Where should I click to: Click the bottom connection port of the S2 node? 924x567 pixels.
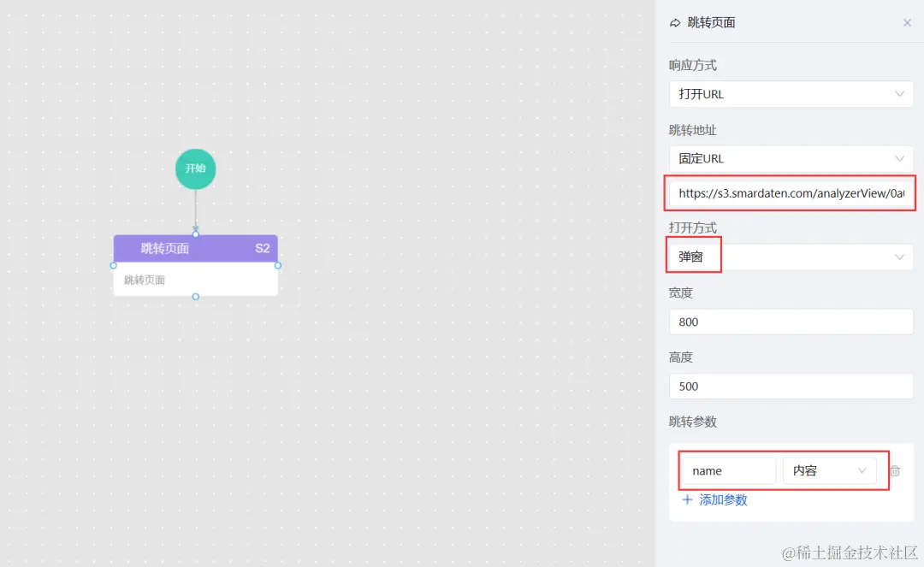coord(195,297)
